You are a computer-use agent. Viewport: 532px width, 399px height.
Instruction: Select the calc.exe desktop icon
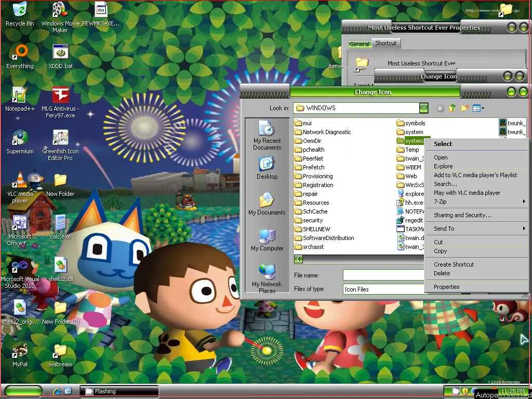(60, 227)
